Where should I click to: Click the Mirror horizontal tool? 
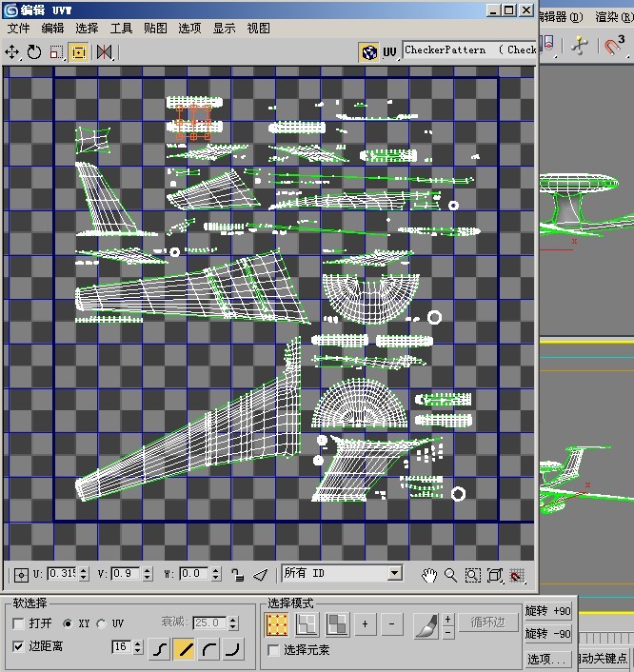coord(104,51)
